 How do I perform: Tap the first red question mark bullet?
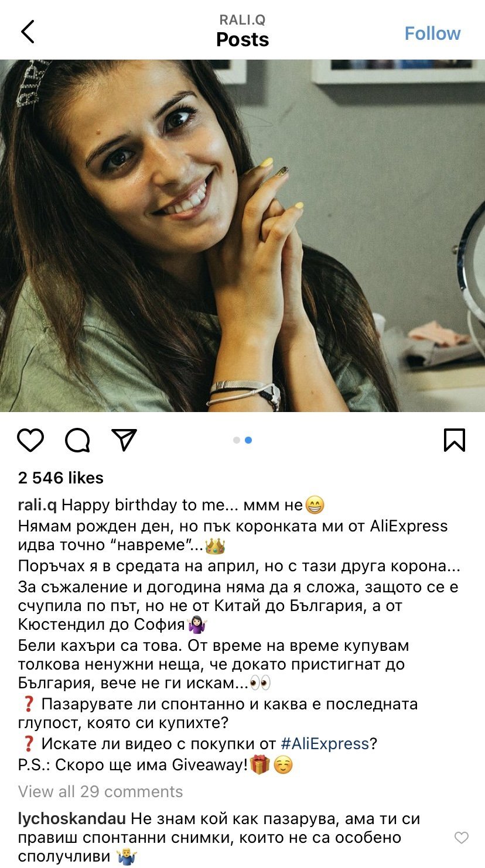28,704
